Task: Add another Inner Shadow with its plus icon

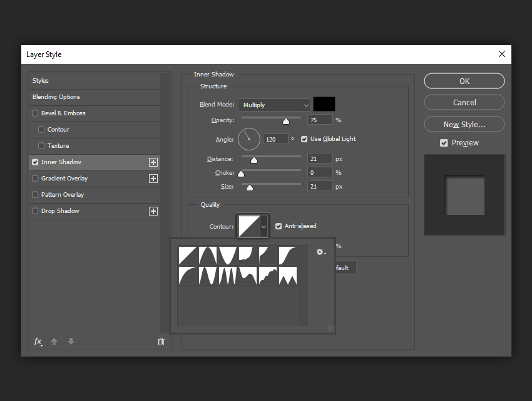Action: point(153,162)
